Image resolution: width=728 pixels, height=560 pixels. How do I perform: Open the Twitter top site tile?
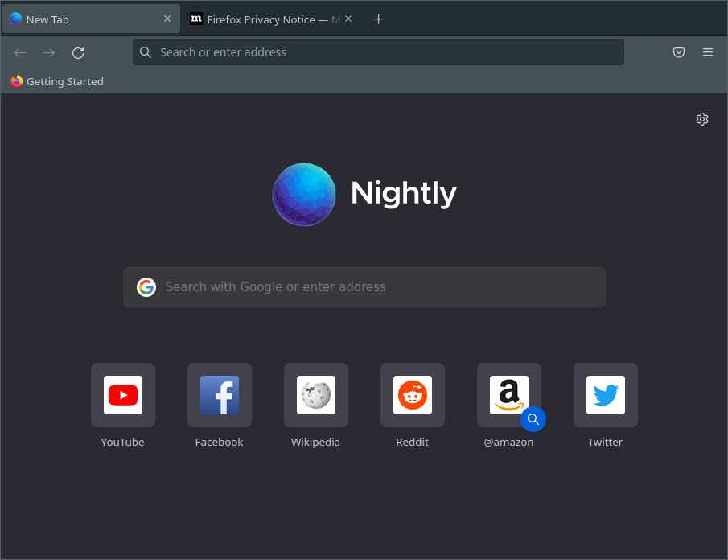click(x=606, y=395)
